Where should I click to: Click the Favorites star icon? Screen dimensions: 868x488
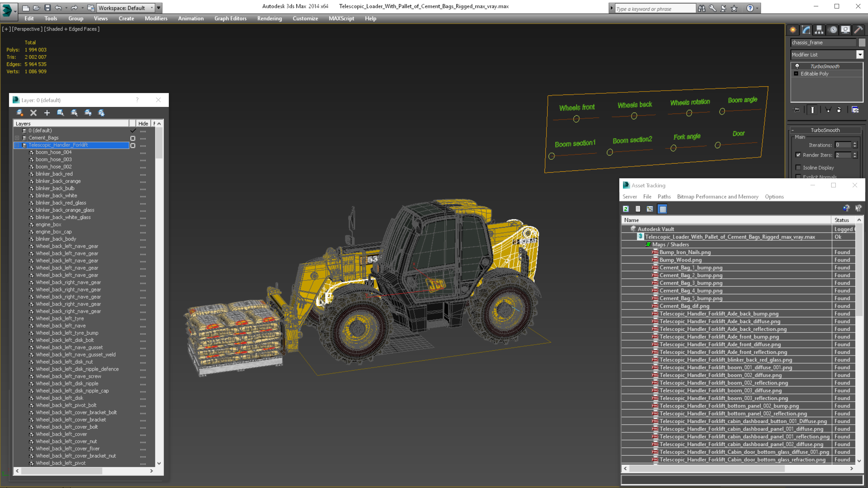[734, 8]
